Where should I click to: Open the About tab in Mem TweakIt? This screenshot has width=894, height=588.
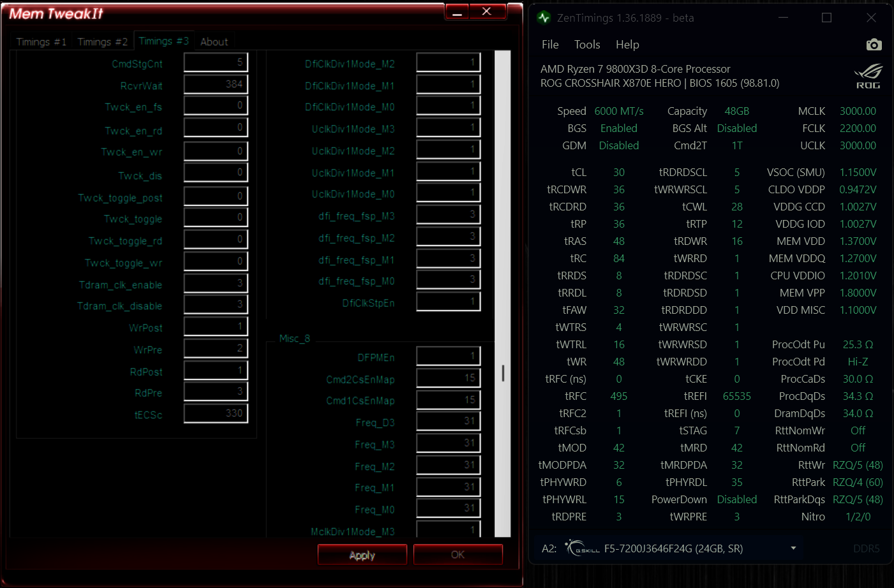click(214, 41)
